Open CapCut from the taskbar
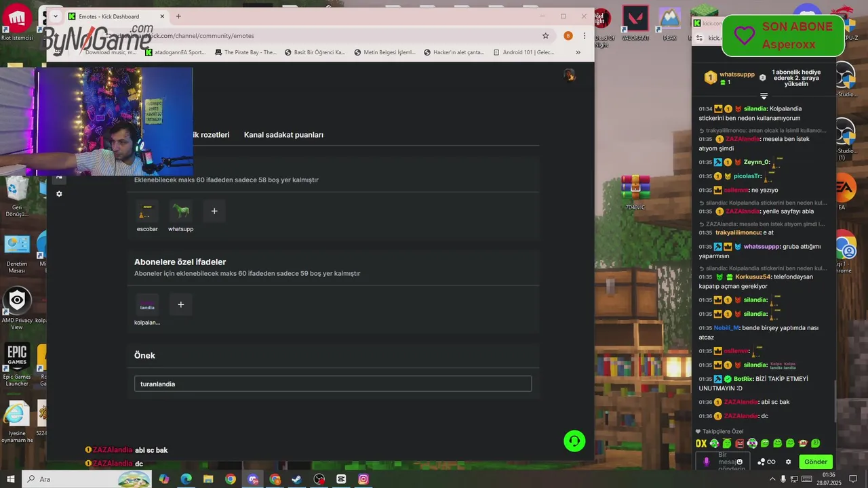This screenshot has height=488, width=868. click(x=341, y=479)
